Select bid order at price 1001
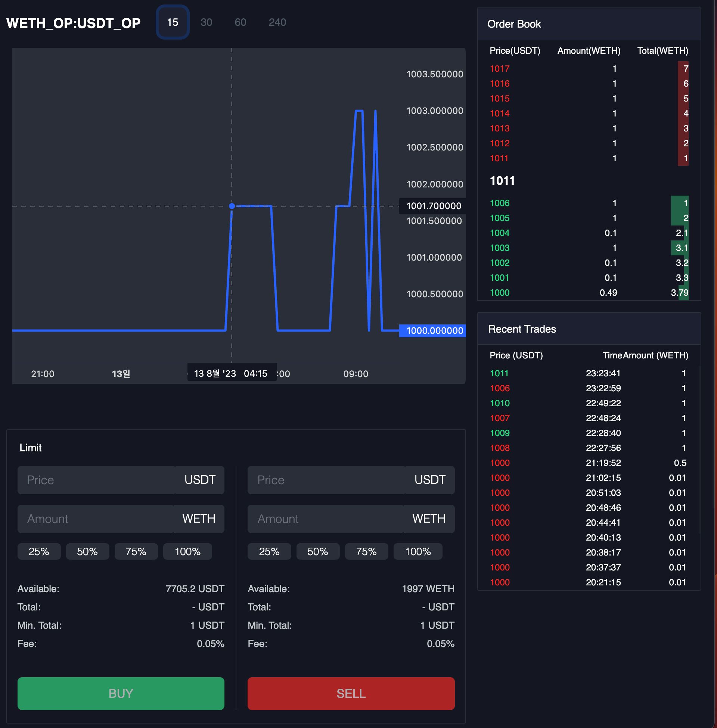Screen dimensions: 717x728 pyautogui.click(x=589, y=278)
